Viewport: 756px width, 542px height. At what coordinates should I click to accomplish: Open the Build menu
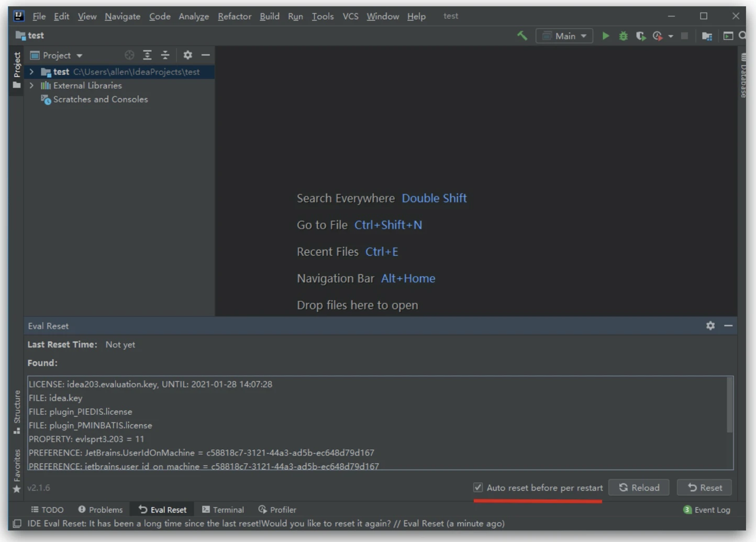tap(270, 16)
